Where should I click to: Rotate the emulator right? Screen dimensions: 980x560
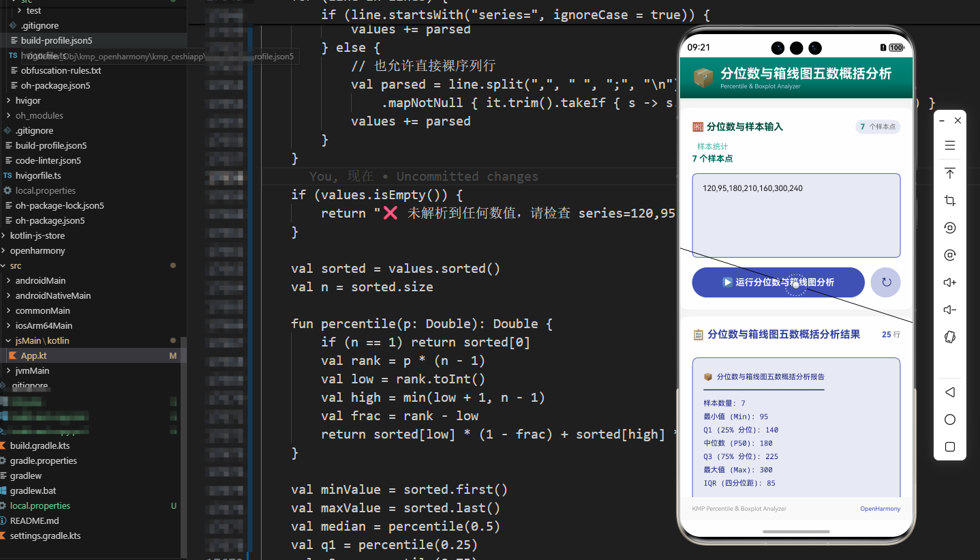pos(950,255)
